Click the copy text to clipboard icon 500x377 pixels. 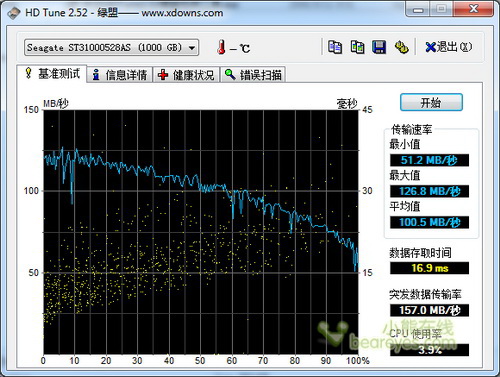click(335, 47)
